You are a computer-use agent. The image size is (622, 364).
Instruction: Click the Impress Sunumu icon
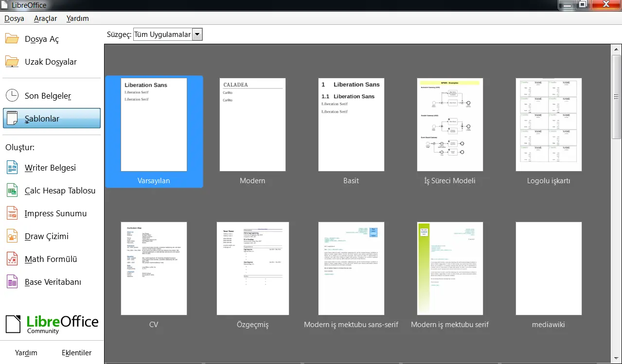[x=12, y=213]
